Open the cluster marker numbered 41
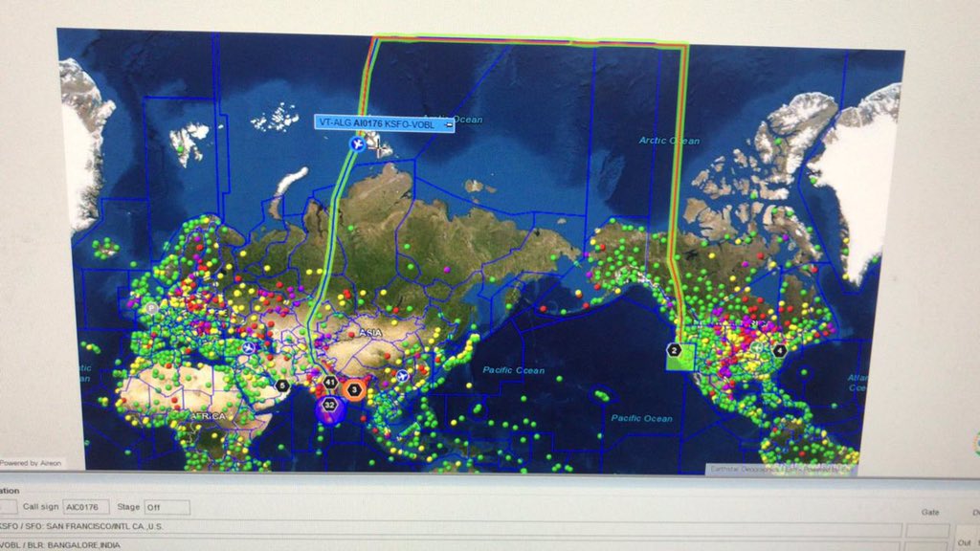This screenshot has width=980, height=551. (330, 382)
